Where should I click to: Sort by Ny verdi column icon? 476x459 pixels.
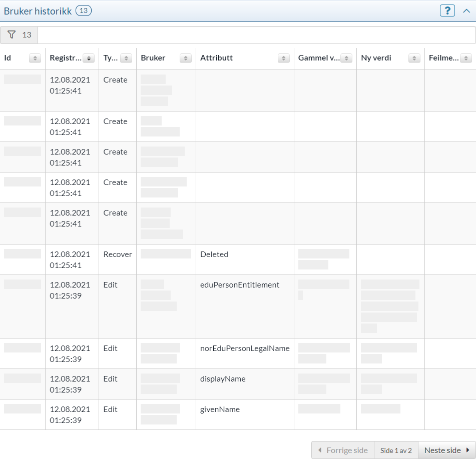[x=414, y=58]
